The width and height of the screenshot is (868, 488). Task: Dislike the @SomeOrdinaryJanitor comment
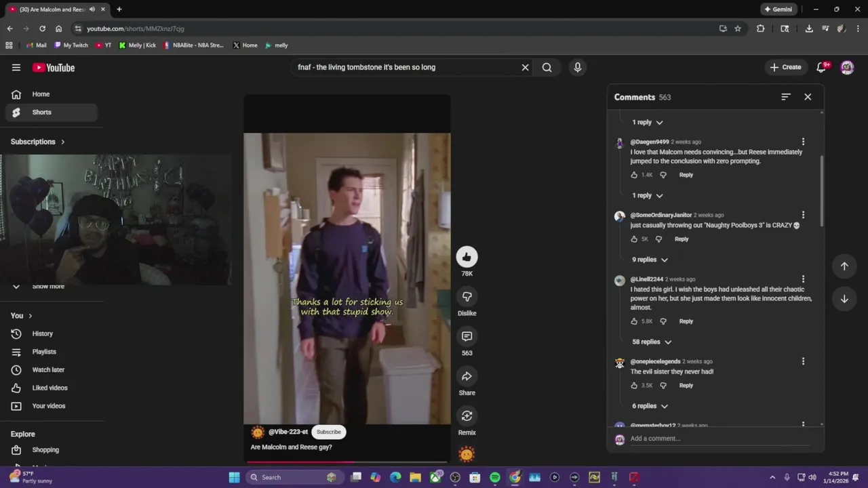click(658, 239)
